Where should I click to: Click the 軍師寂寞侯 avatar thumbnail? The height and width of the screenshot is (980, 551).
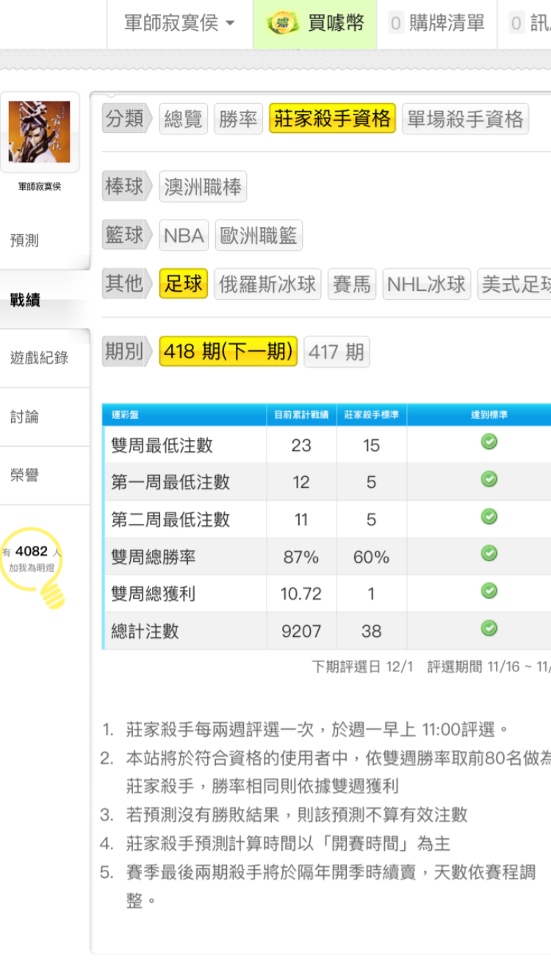40,132
